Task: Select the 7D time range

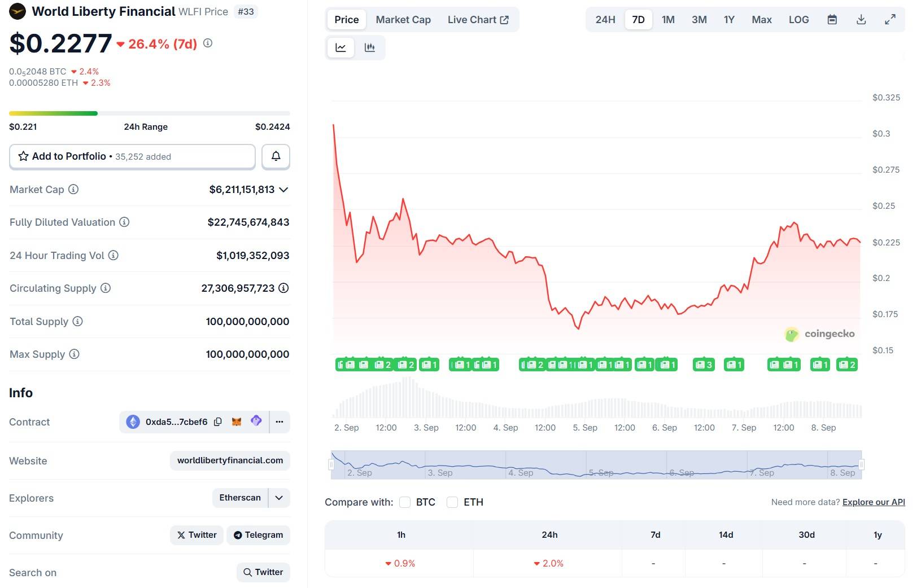Action: click(x=638, y=20)
